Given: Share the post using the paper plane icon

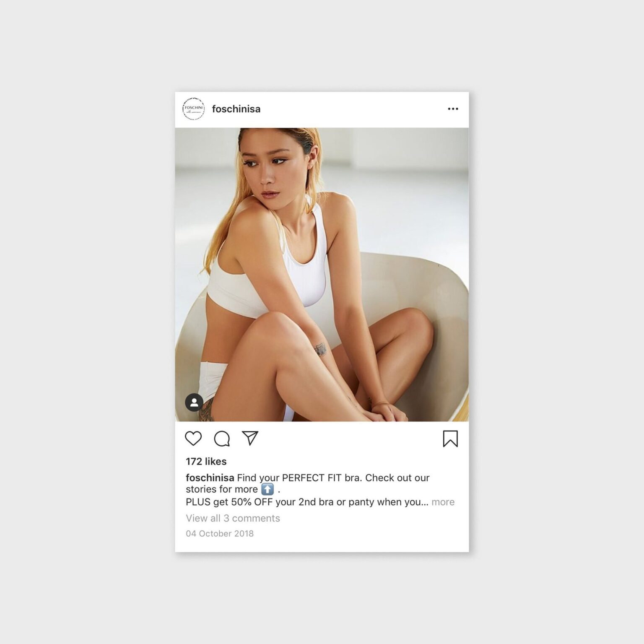Looking at the screenshot, I should 250,438.
